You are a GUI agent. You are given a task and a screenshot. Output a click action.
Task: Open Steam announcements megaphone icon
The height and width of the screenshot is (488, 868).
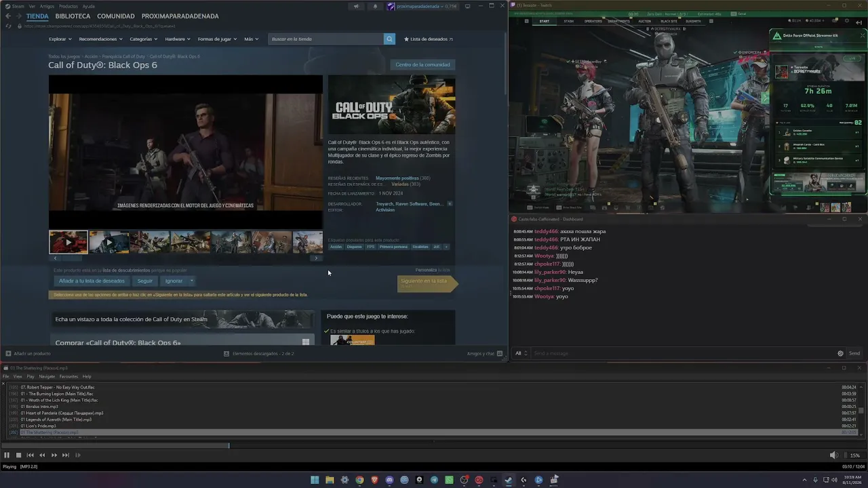(x=356, y=6)
